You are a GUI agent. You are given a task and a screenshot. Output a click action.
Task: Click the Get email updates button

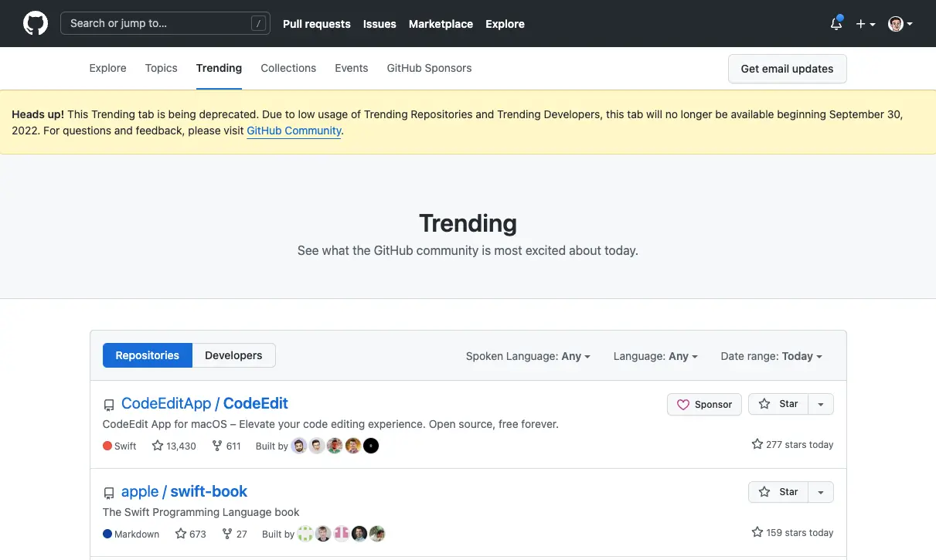[x=787, y=69]
